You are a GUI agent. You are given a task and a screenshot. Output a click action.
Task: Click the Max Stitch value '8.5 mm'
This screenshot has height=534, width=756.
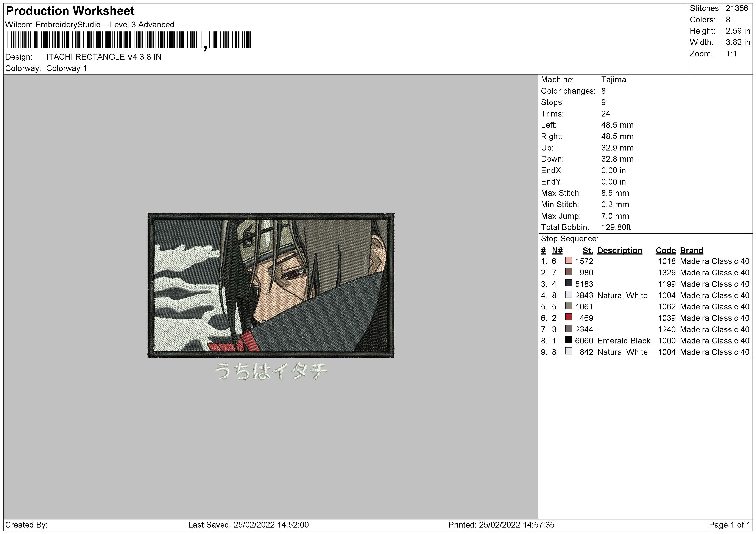615,193
